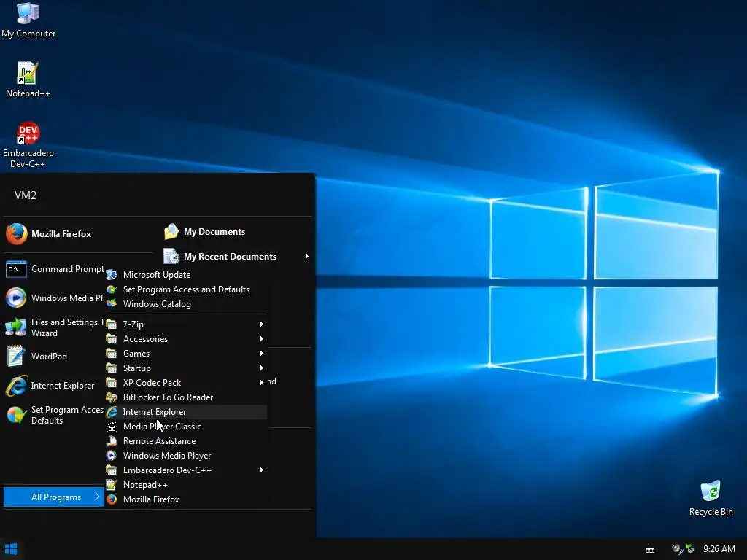747x560 pixels.
Task: Click the Windows Catalog icon
Action: pyautogui.click(x=112, y=304)
